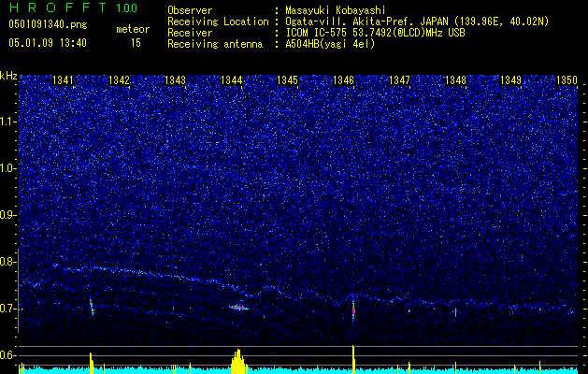Click the 1345 time axis label
This screenshot has width=588, height=374.
coord(287,80)
